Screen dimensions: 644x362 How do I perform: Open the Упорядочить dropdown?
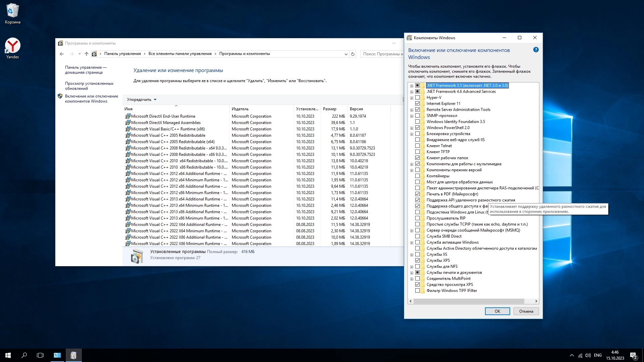point(142,100)
